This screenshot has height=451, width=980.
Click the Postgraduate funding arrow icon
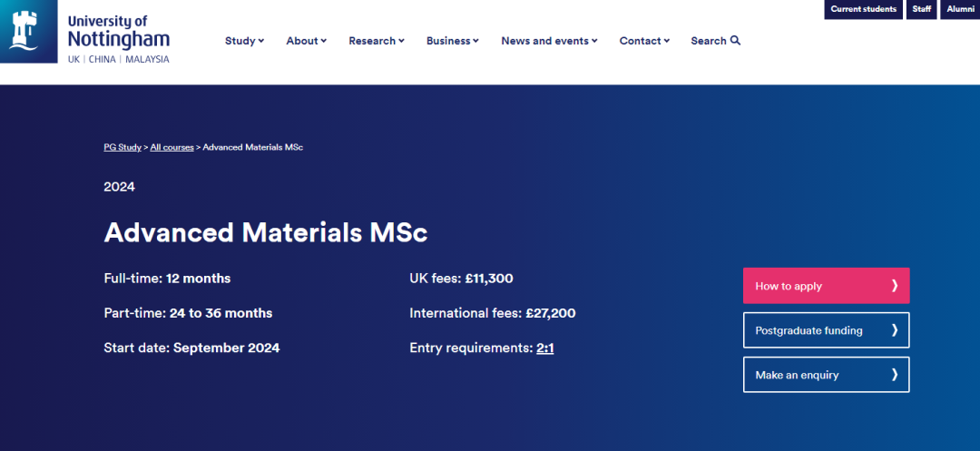click(895, 330)
